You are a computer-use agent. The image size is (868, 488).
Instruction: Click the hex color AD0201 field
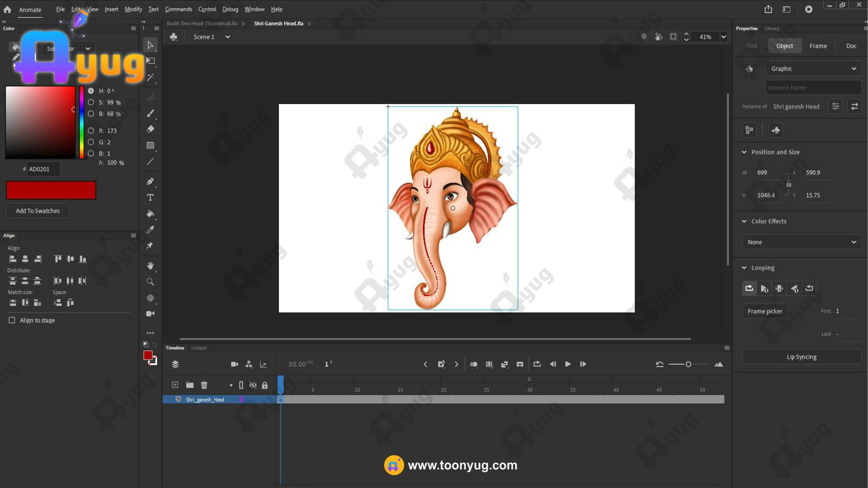pyautogui.click(x=43, y=169)
